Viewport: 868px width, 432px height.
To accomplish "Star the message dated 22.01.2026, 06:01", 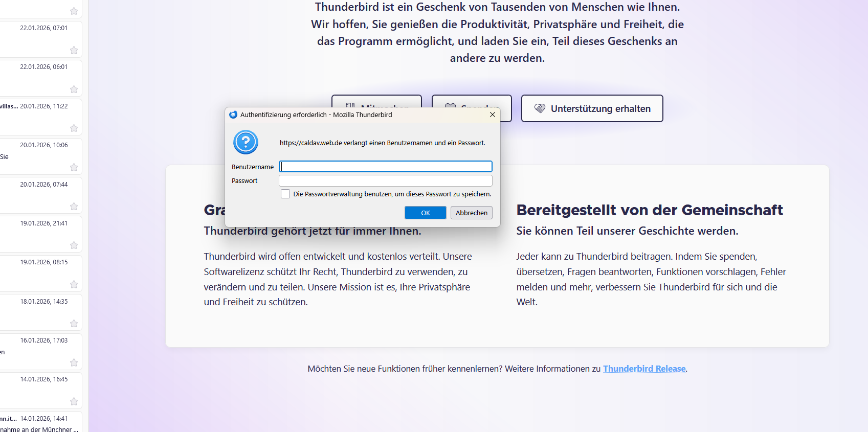I will (x=74, y=89).
